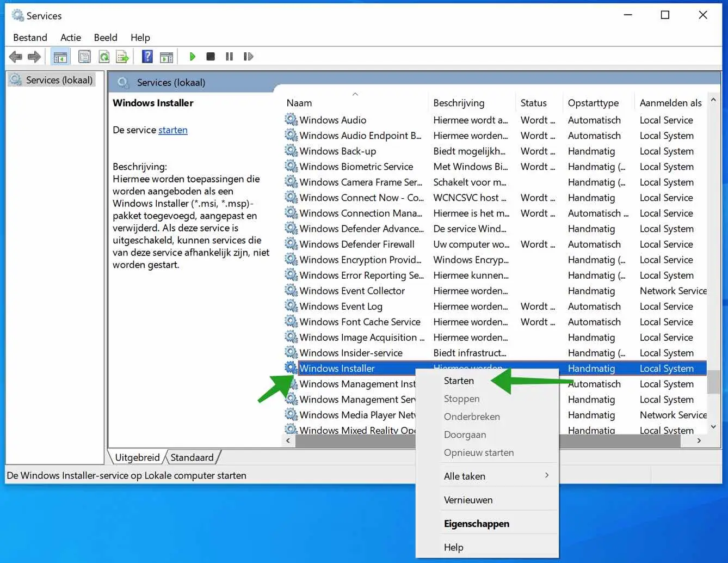Viewport: 728px width, 563px height.
Task: Sort by the Aanmelden als column header
Action: pos(671,103)
